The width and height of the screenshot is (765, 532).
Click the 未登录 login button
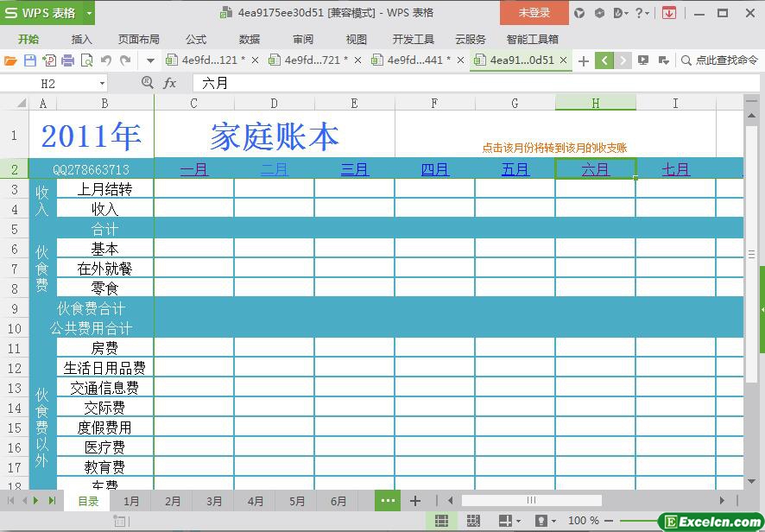point(534,13)
